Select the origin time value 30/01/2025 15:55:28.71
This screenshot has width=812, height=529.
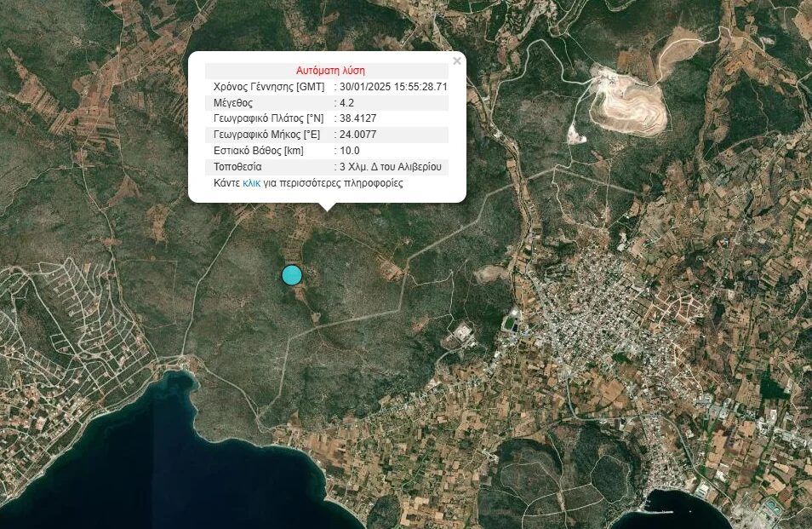[393, 87]
